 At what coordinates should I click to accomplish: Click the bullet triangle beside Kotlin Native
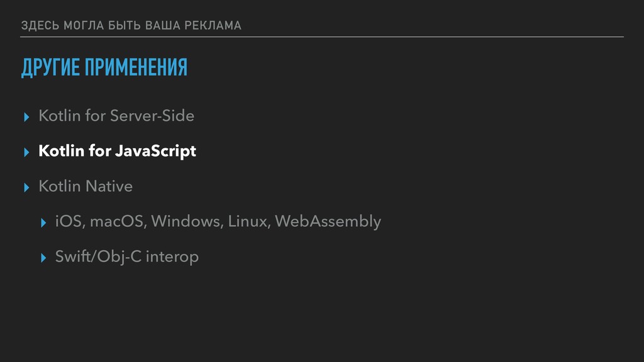point(26,187)
